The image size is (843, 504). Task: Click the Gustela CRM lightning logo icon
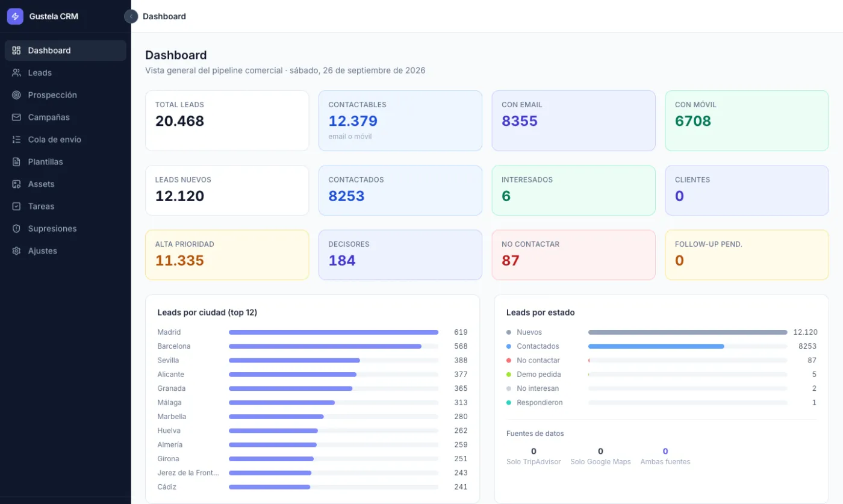pyautogui.click(x=15, y=16)
